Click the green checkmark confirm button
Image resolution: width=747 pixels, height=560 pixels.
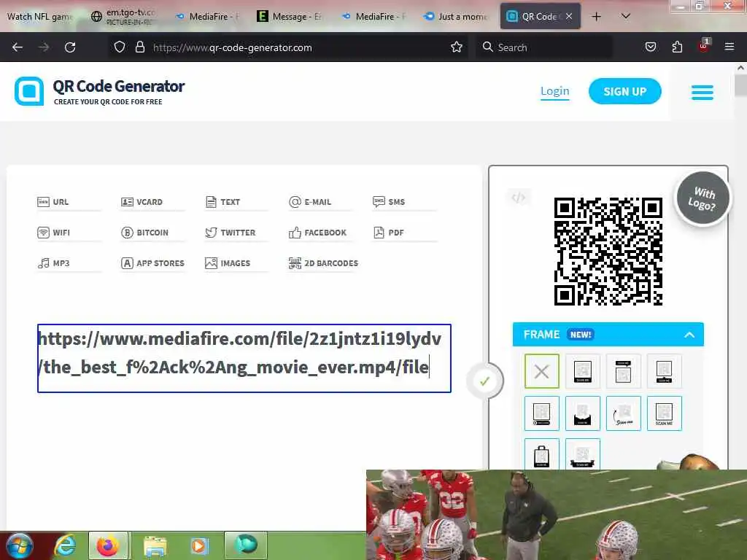pyautogui.click(x=484, y=381)
